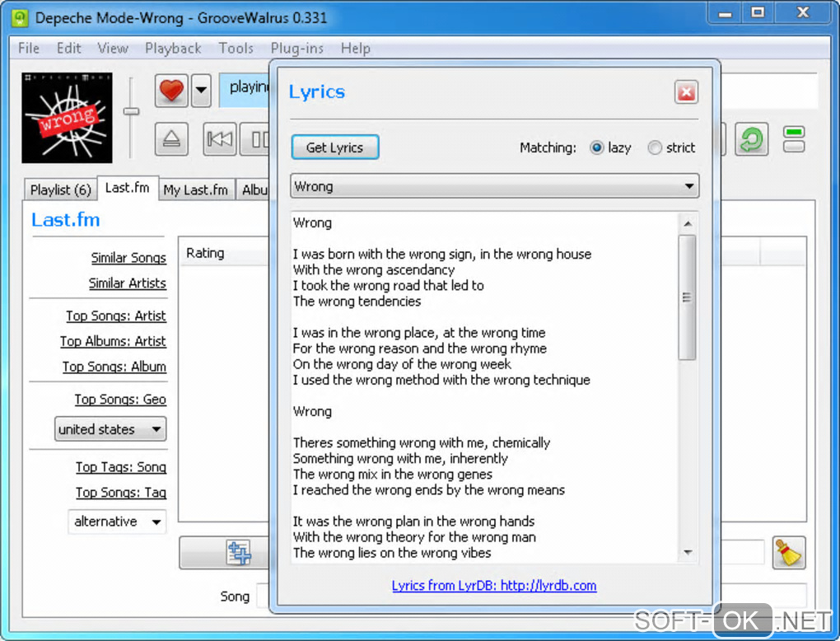840x641 pixels.
Task: Click the lyrics scrollbar up arrow
Action: point(688,223)
